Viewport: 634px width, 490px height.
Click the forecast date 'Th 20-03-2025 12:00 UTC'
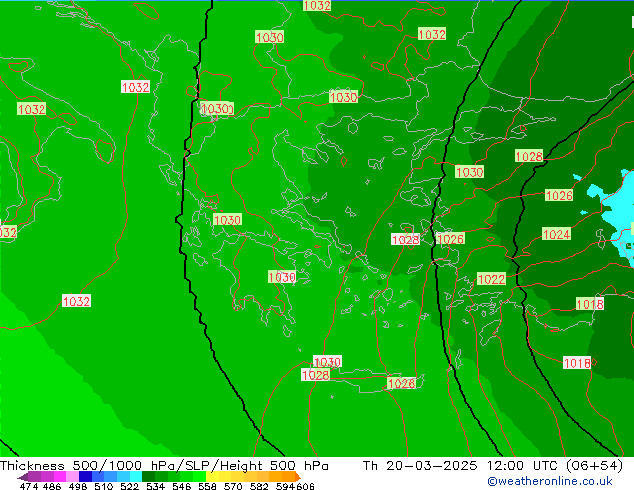pyautogui.click(x=460, y=466)
